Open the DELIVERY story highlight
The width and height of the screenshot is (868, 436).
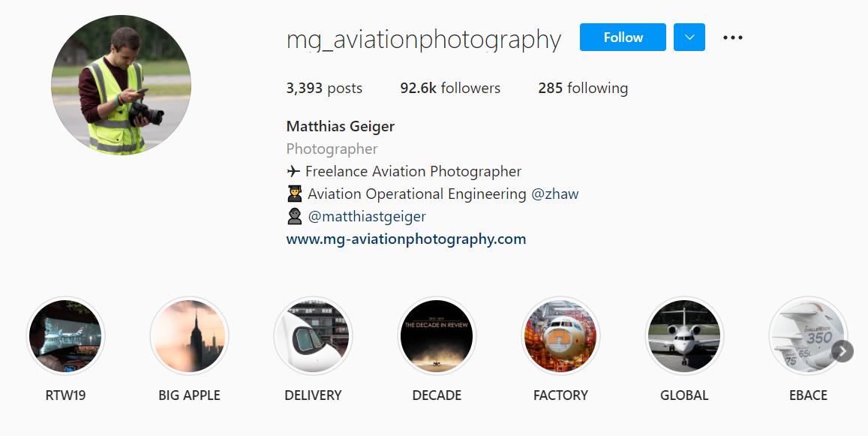(314, 335)
